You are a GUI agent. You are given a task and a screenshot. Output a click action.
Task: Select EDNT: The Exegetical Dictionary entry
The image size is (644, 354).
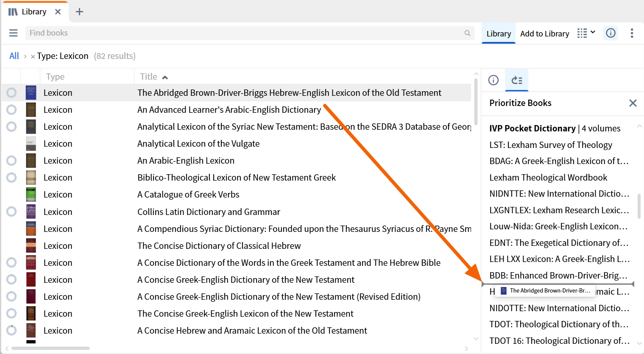[559, 243]
